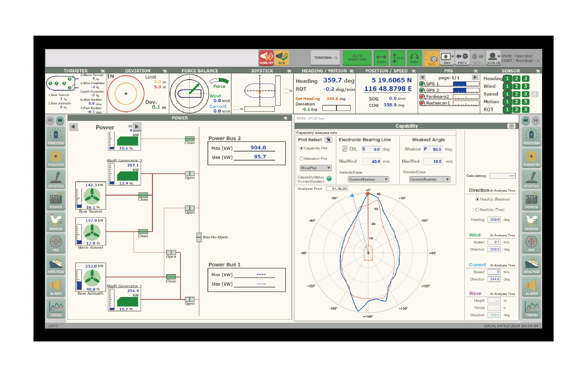
Task: Click the Sound Off alarm icon
Action: pos(266,58)
